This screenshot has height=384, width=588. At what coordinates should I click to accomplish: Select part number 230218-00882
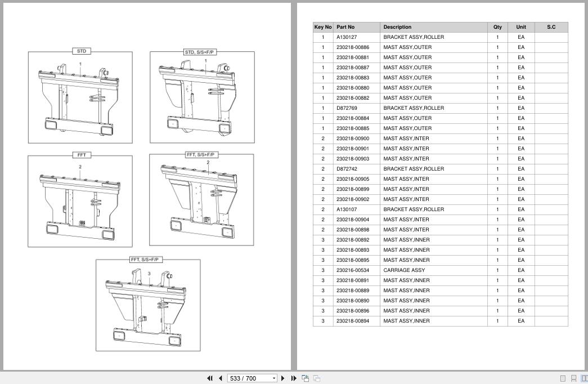point(352,98)
